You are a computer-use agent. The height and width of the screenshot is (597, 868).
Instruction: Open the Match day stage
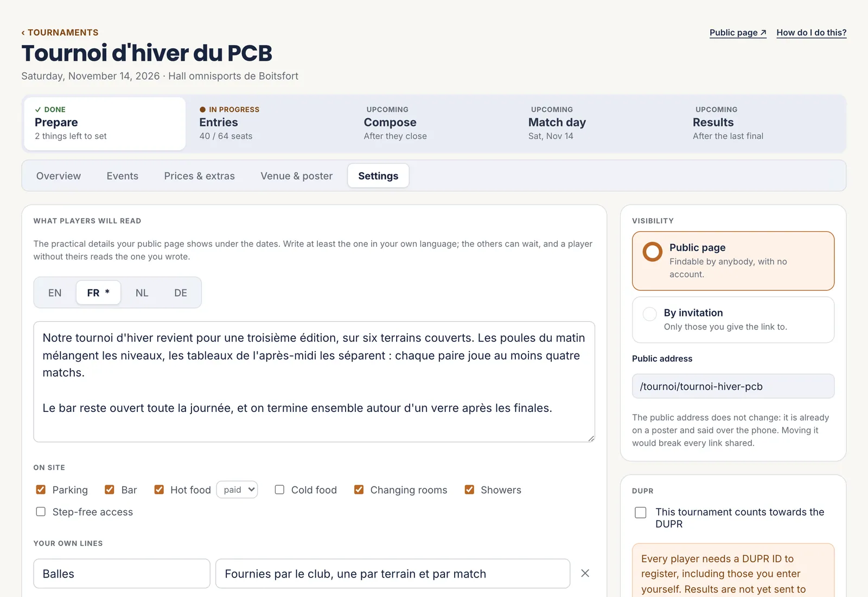(598, 124)
